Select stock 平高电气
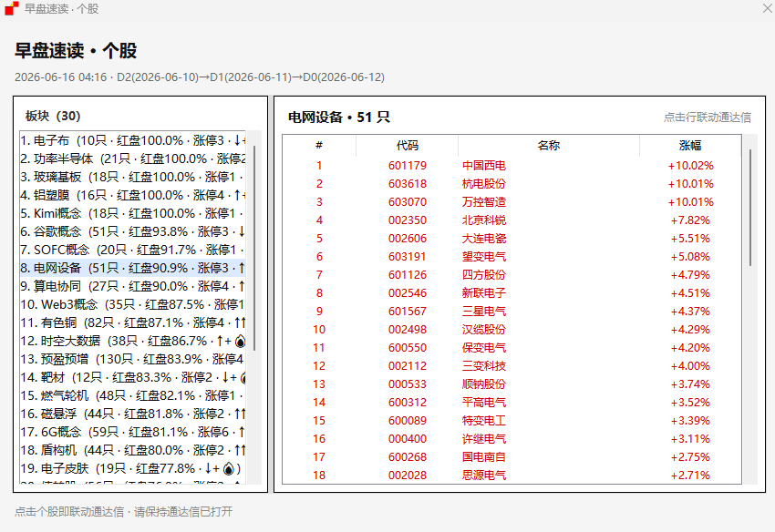 click(484, 403)
